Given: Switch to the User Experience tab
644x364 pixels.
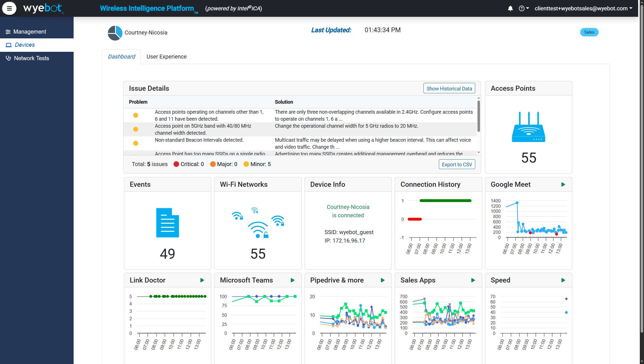Looking at the screenshot, I should 167,57.
